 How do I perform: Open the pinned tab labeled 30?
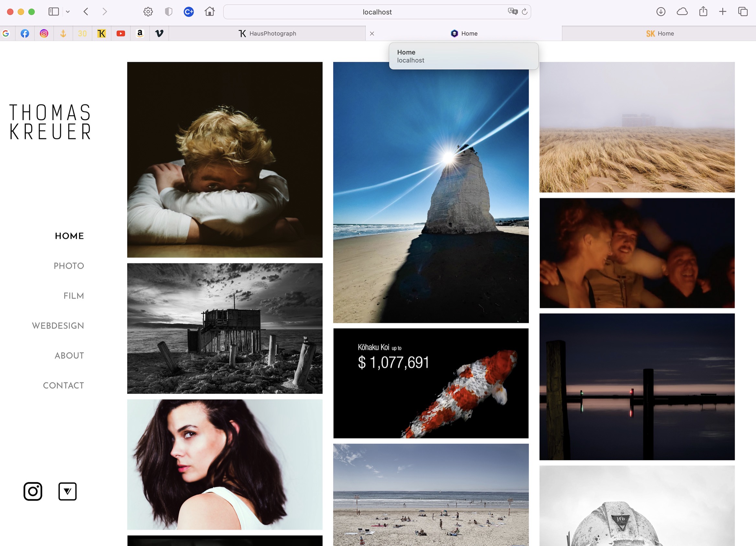coord(82,33)
